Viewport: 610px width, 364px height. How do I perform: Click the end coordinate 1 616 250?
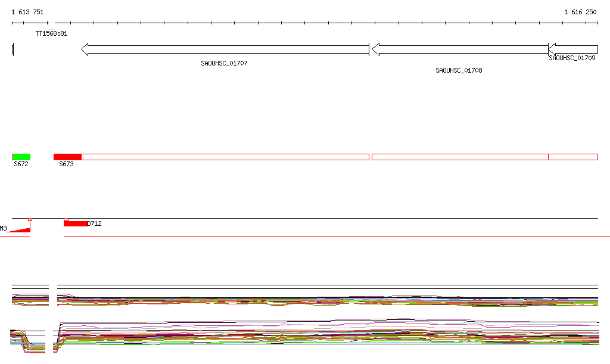[580, 12]
